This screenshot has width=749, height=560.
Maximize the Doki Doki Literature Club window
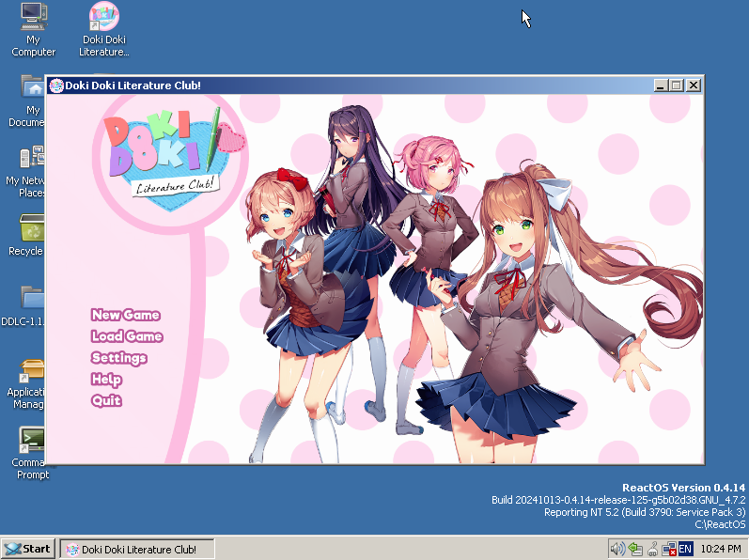point(677,86)
